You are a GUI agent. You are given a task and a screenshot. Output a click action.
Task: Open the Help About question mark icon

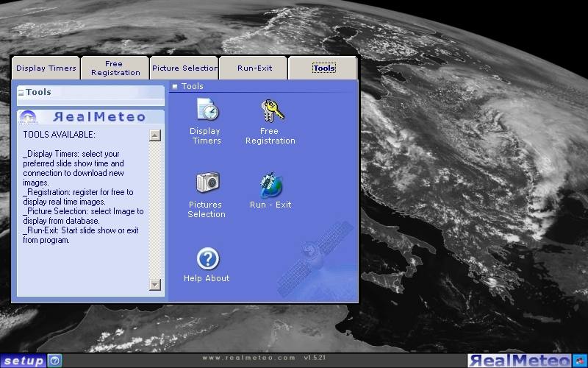208,258
